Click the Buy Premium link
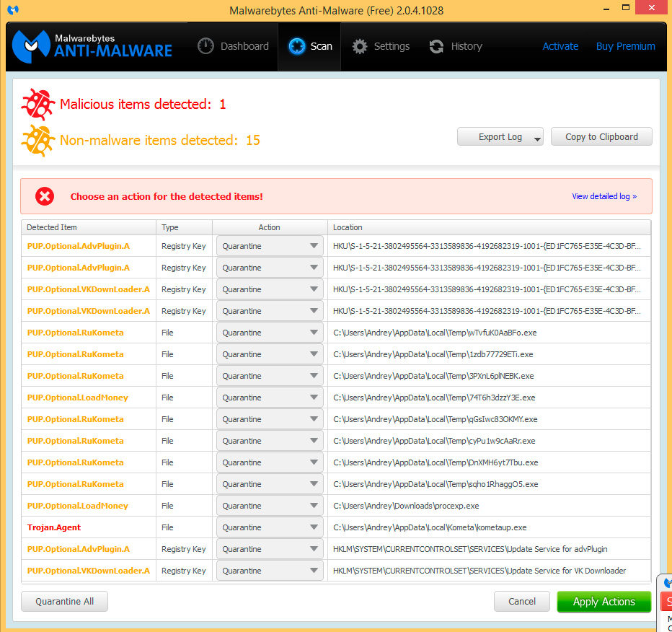 pos(625,46)
